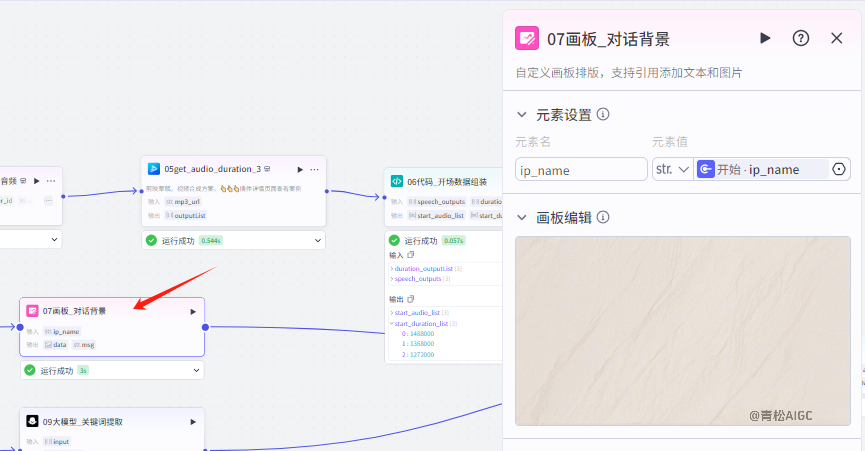Image resolution: width=865 pixels, height=451 pixels.
Task: Click the pink canvas icon in panel header
Action: click(527, 38)
